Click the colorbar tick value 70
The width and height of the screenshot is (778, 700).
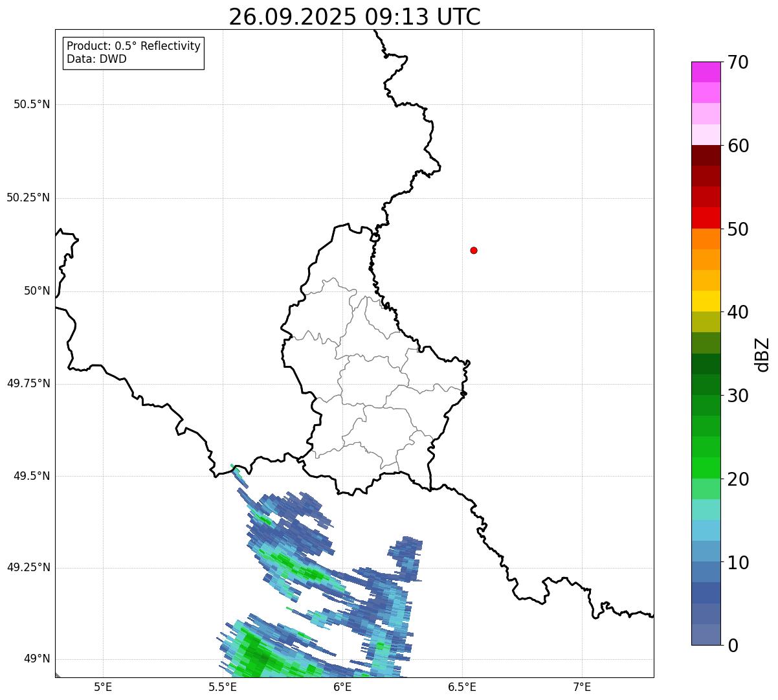click(737, 62)
